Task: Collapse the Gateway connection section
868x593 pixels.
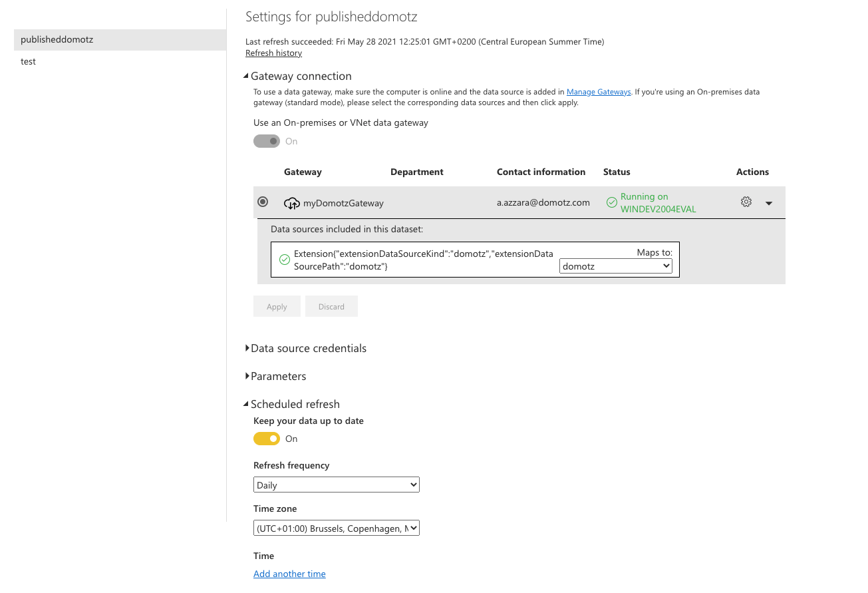Action: [x=299, y=76]
